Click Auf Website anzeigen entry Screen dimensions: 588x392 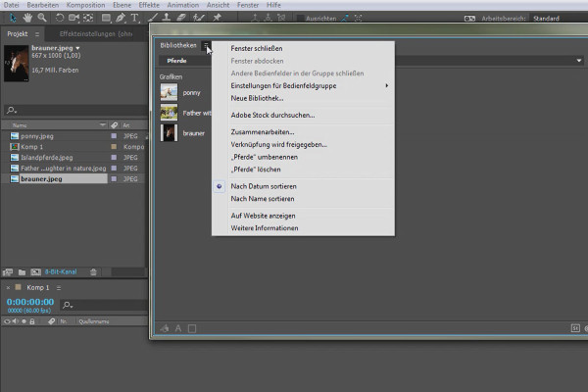(x=263, y=216)
